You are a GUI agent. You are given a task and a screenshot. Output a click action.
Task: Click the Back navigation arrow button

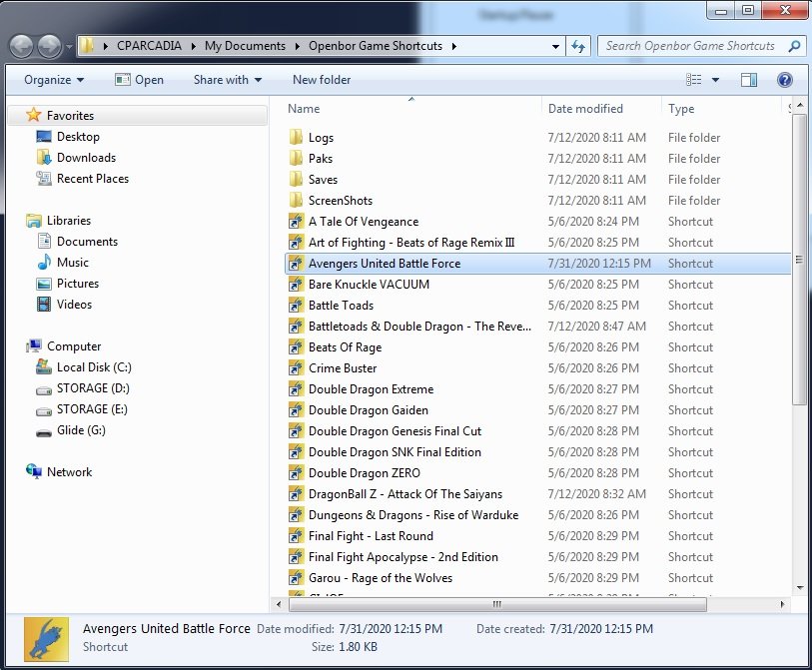(x=22, y=46)
